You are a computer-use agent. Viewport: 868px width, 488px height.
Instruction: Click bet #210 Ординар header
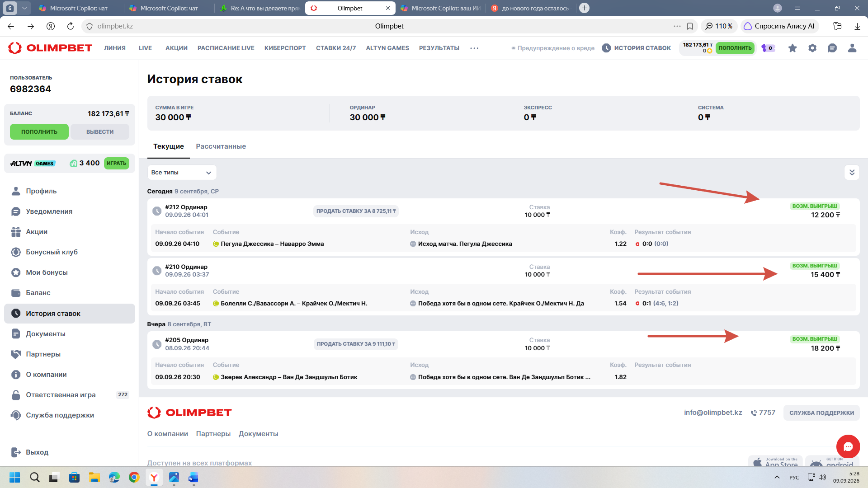186,267
